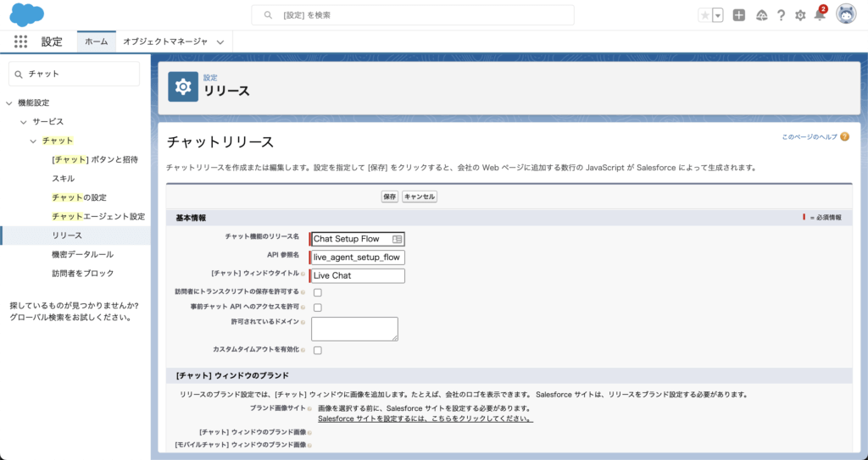Open the notifications bell
The image size is (868, 460).
click(820, 15)
